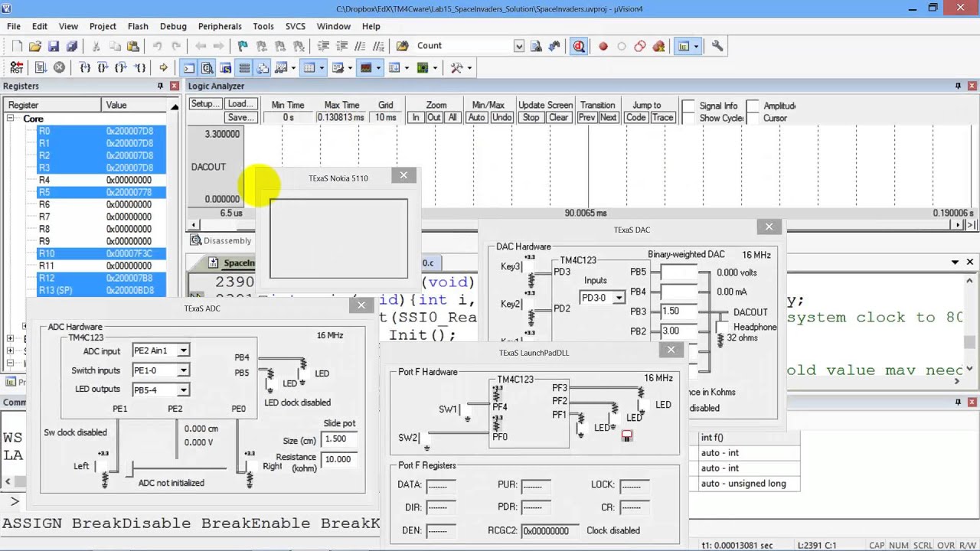Show next statement yellow arrow icon
980x551 pixels.
(x=163, y=67)
